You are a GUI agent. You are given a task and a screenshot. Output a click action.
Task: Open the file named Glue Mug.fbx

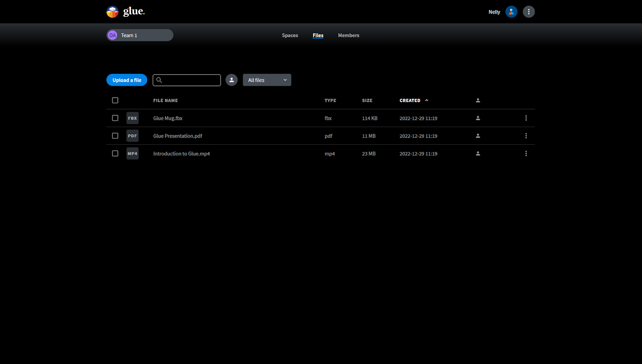click(x=168, y=118)
